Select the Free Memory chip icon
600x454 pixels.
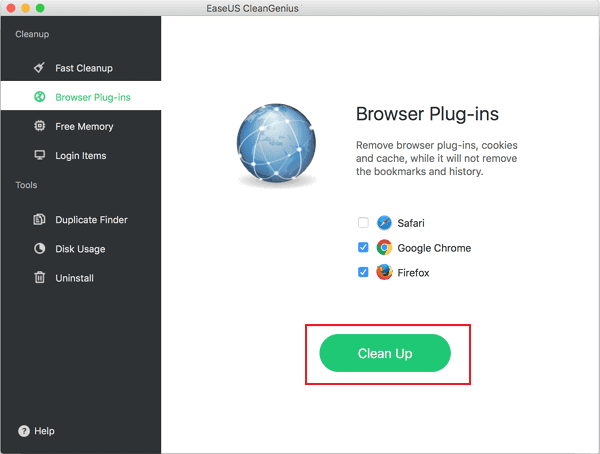39,127
